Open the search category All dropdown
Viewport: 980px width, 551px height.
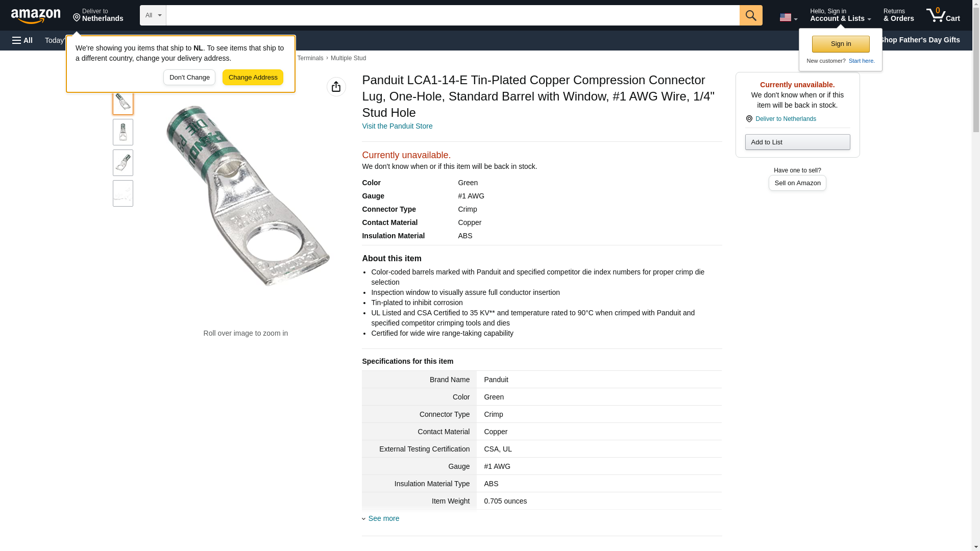click(153, 15)
